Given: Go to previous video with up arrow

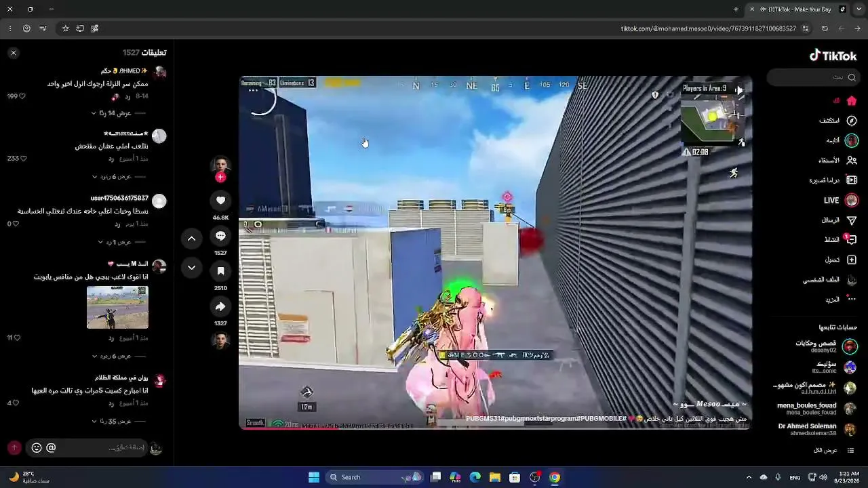Looking at the screenshot, I should coord(192,239).
